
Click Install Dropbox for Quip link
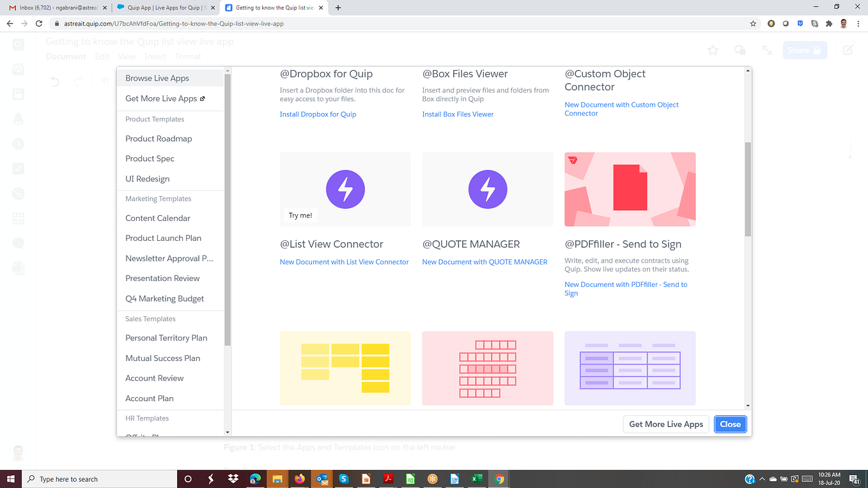coord(318,114)
